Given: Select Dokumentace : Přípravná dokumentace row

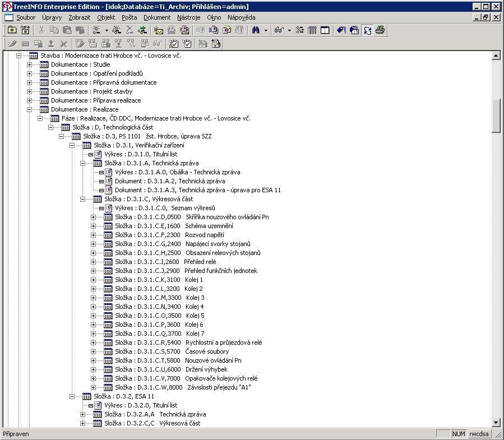Looking at the screenshot, I should [x=104, y=82].
